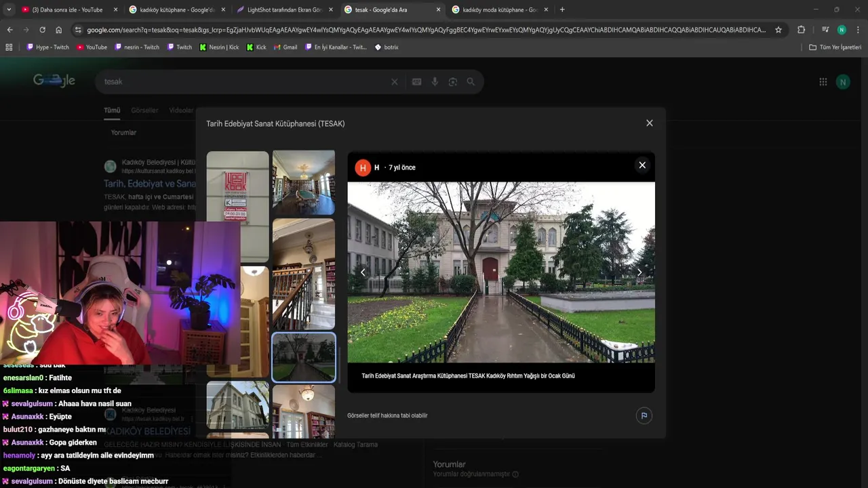Click the Görseller telif hakkına tabi olabilir text

click(387, 415)
